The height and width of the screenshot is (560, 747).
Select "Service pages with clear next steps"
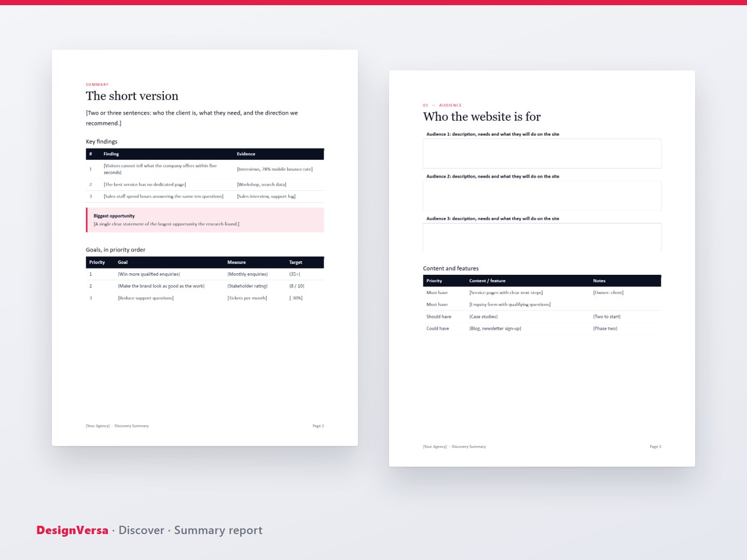tap(506, 293)
